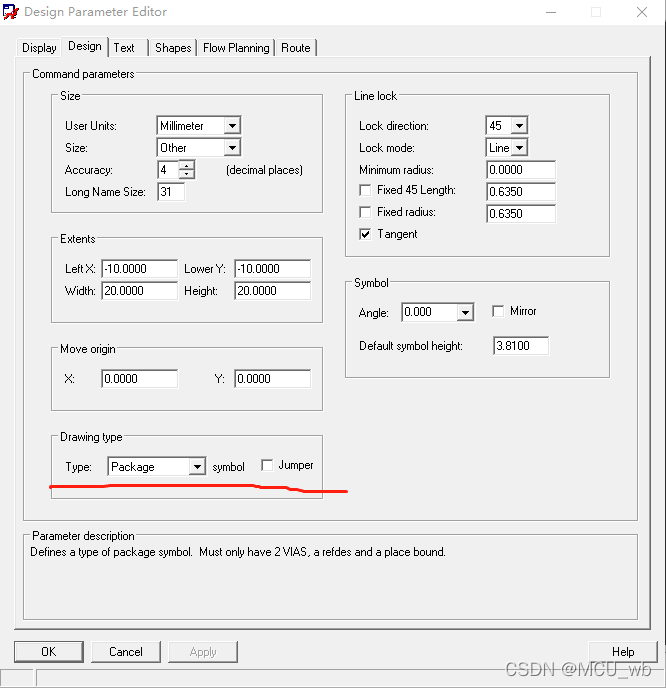
Task: Enable the Fixed 45 Length checkbox
Action: (x=366, y=190)
